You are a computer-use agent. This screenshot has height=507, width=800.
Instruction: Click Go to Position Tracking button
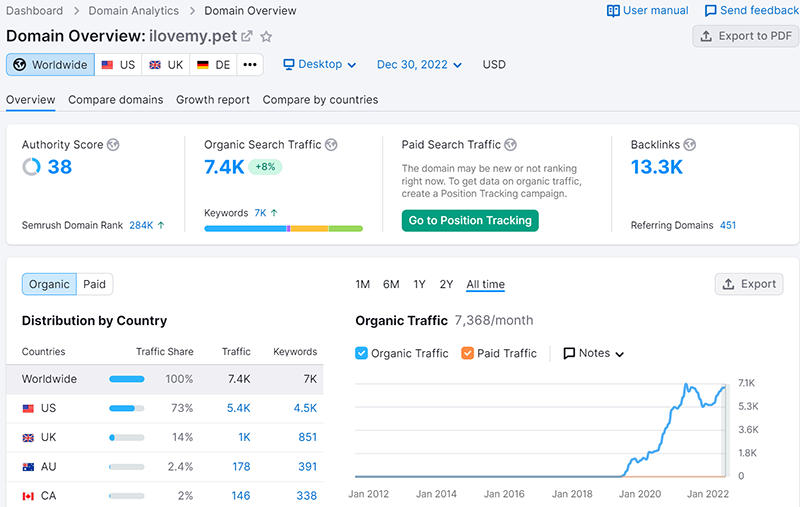pos(470,220)
